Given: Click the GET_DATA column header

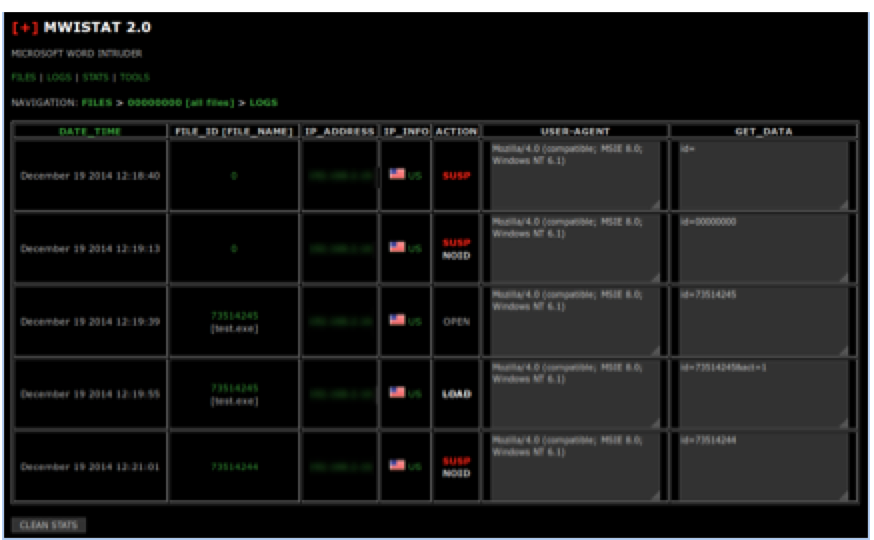Looking at the screenshot, I should [763, 132].
